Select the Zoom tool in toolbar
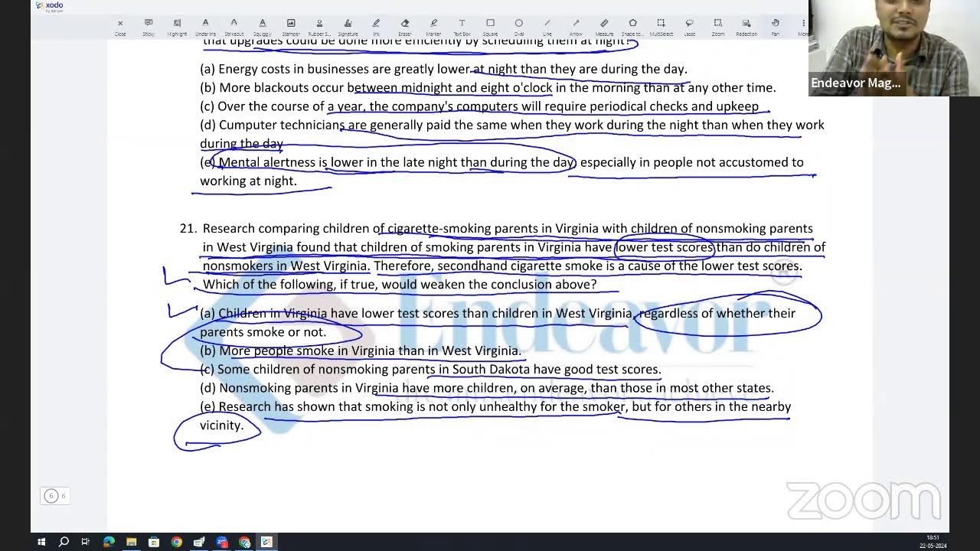This screenshot has height=551, width=980. pos(717,27)
